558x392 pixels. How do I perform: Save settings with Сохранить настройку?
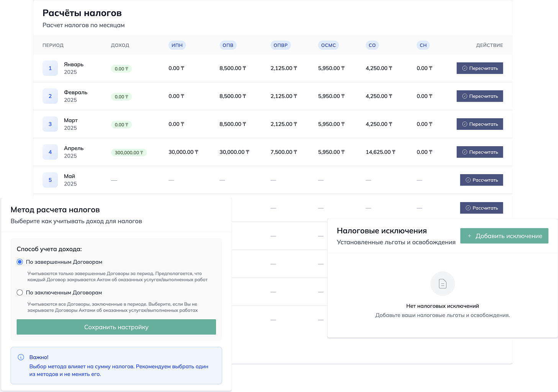coord(116,327)
